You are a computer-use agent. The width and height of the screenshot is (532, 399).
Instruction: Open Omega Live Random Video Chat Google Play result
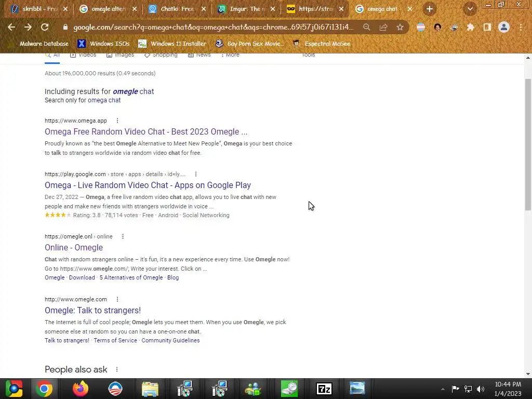(x=148, y=185)
